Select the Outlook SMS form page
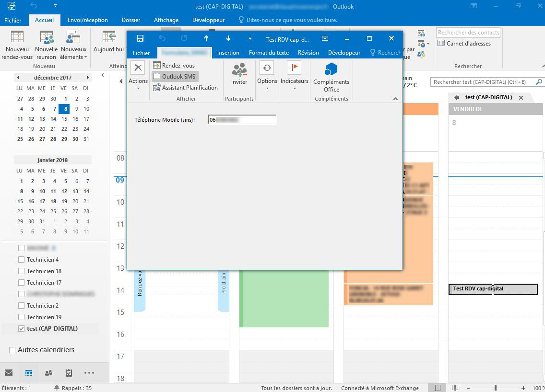 [175, 76]
